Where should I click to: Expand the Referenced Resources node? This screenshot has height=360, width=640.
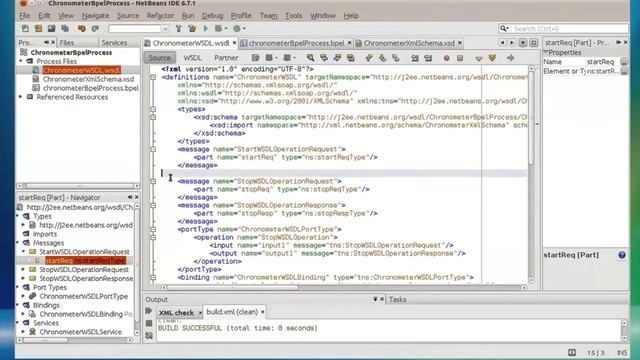(21, 97)
